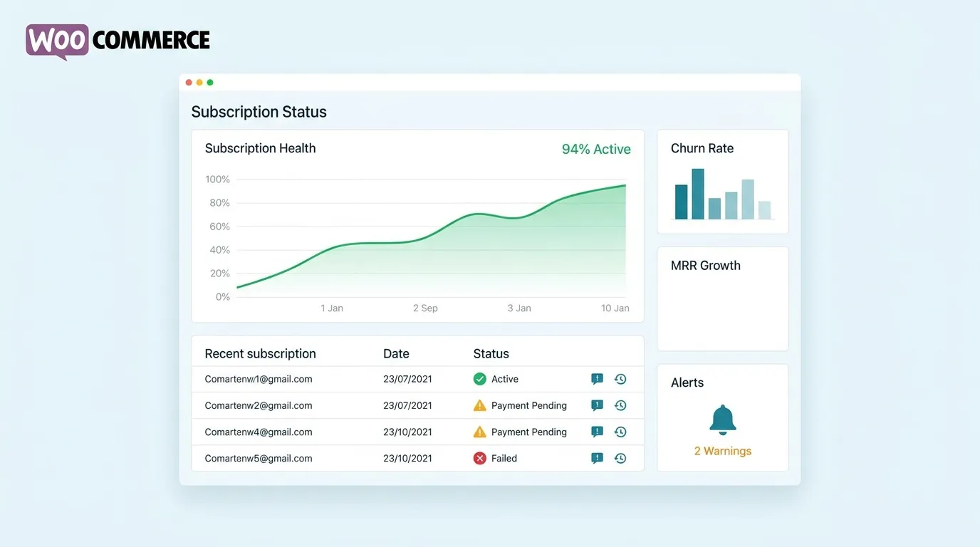The image size is (980, 547).
Task: Close the window with red button
Action: [189, 83]
